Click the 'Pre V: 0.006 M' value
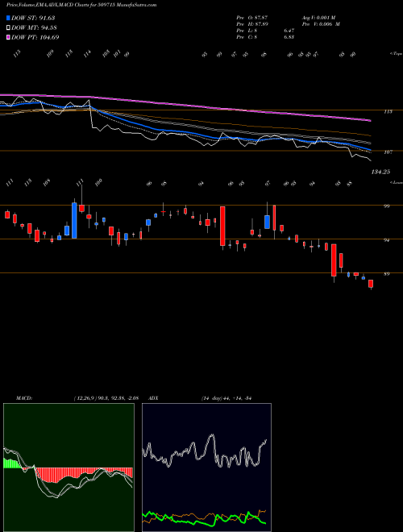Viewport: 403px width, 532px height. click(321, 24)
